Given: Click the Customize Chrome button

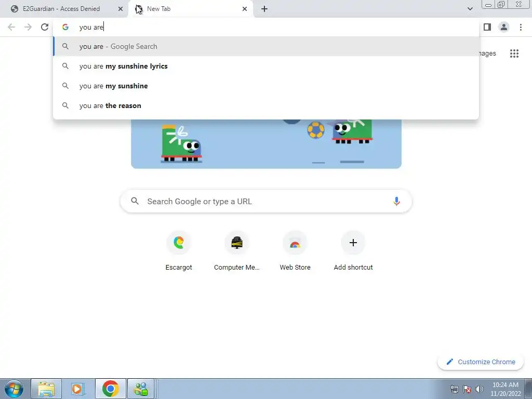Looking at the screenshot, I should [x=481, y=362].
